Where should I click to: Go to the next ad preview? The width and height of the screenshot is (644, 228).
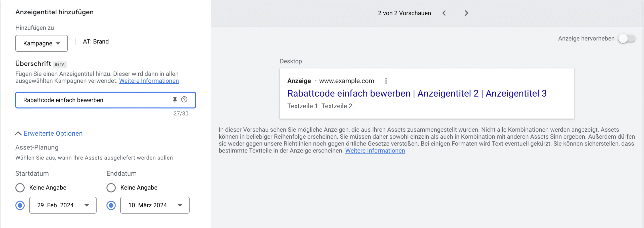[466, 13]
